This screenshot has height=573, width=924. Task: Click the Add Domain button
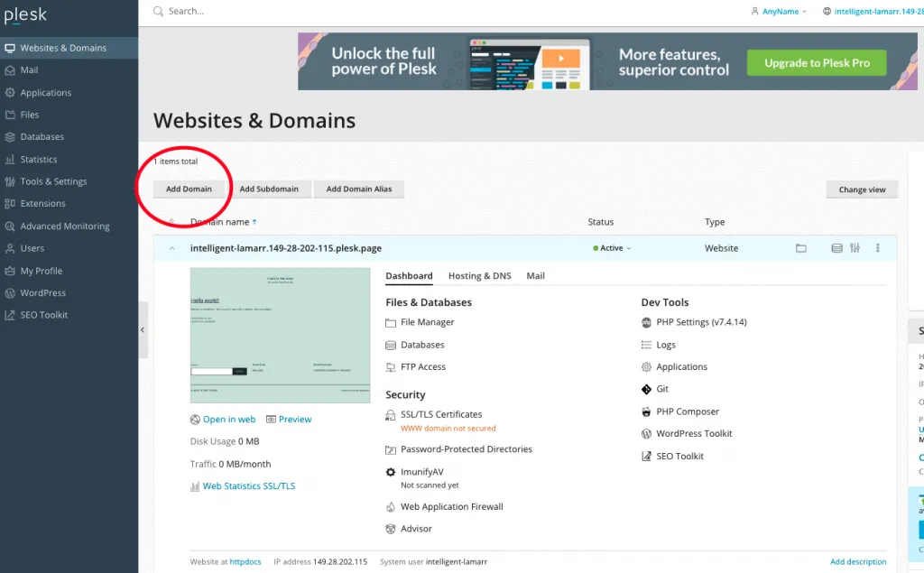[x=189, y=189]
